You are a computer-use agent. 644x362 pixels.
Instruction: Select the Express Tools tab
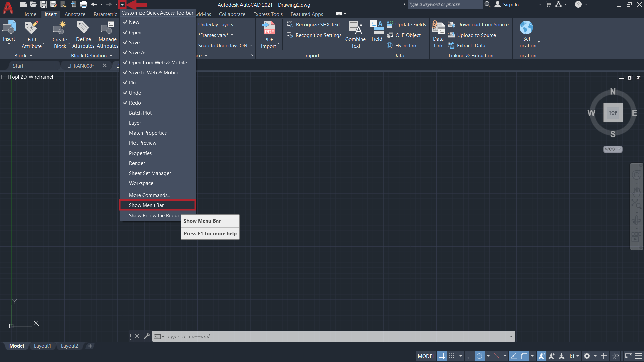click(x=268, y=14)
